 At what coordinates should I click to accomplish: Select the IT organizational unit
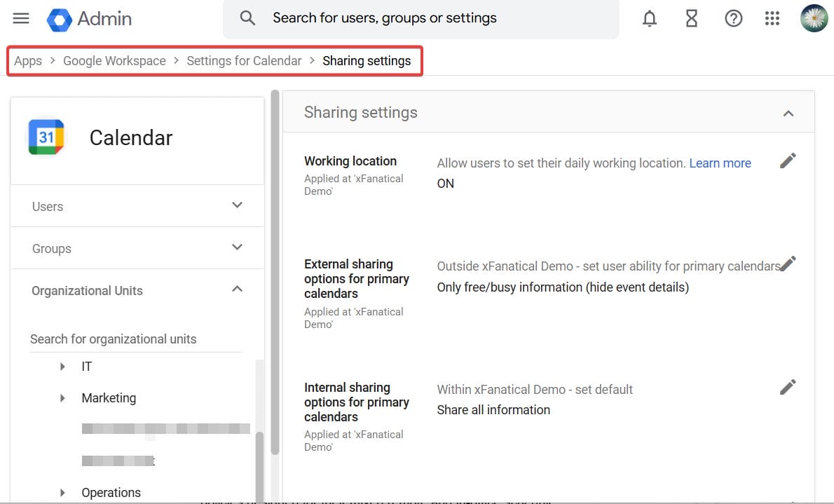[87, 367]
